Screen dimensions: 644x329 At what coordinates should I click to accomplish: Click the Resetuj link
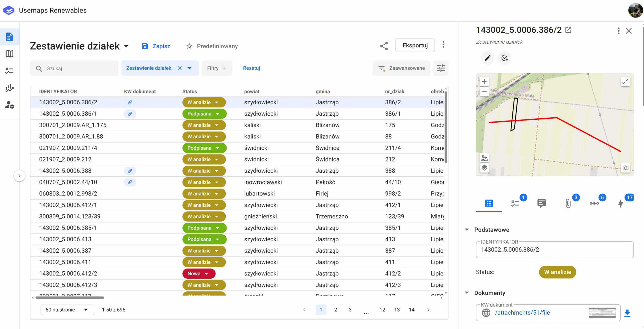(x=251, y=68)
